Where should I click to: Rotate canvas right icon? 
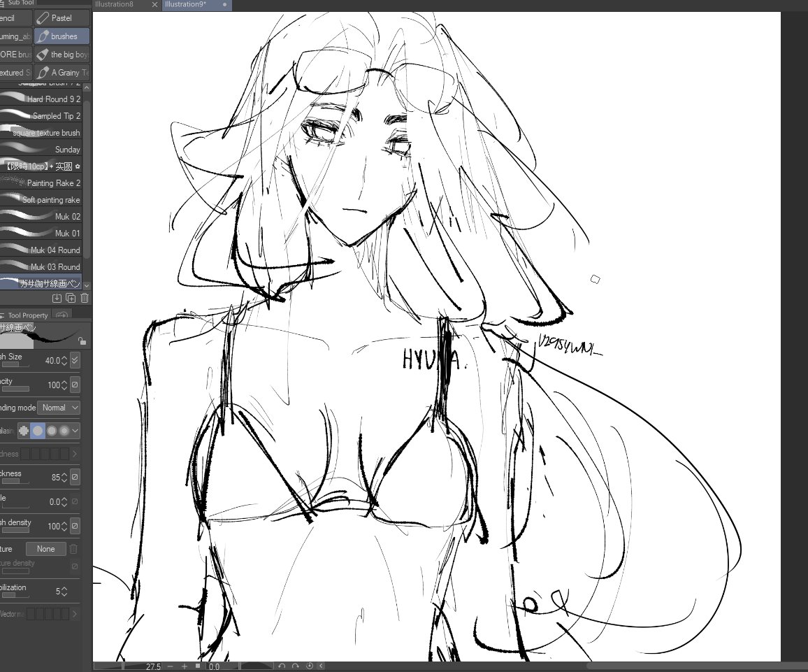296,666
